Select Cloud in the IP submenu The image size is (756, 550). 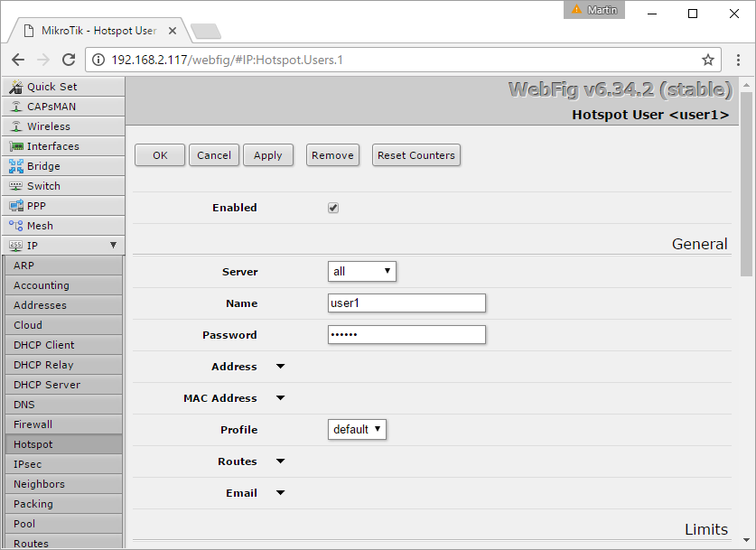(x=63, y=325)
